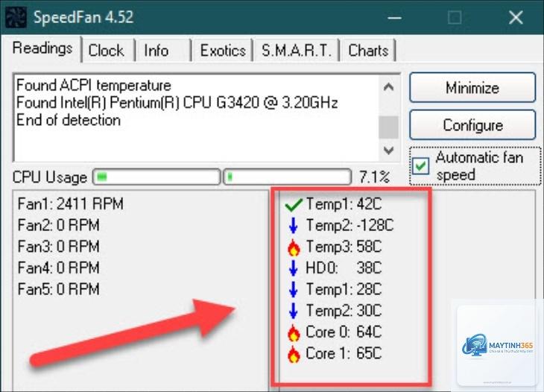Click the second CPU Usage progress bar
544x392 pixels.
287,177
